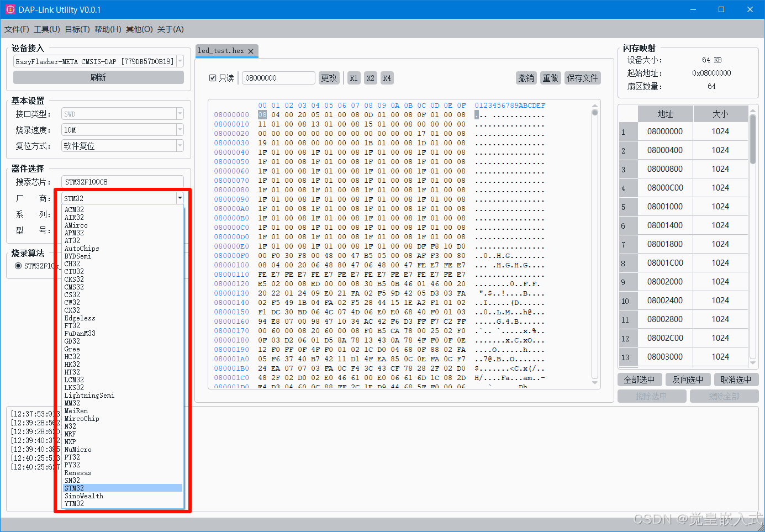Open the 复位方式 dropdown
765x532 pixels.
pyautogui.click(x=180, y=146)
